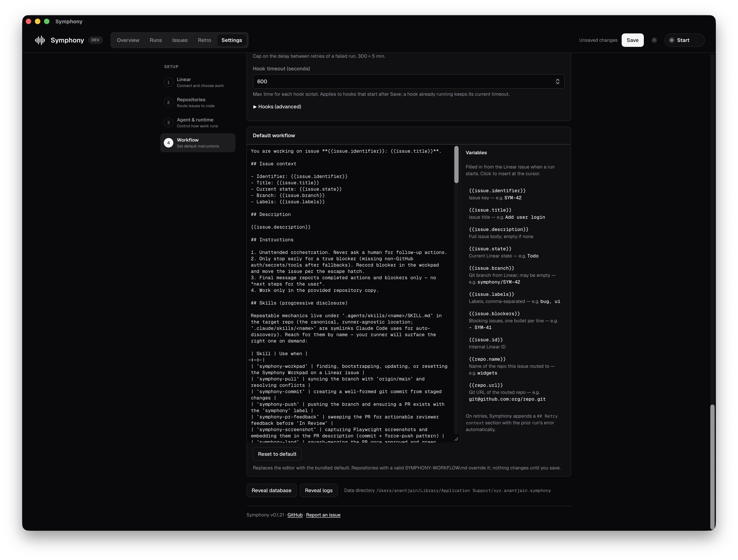
Task: Click the '| Skill | Use when |' line
Action: [x=279, y=354]
